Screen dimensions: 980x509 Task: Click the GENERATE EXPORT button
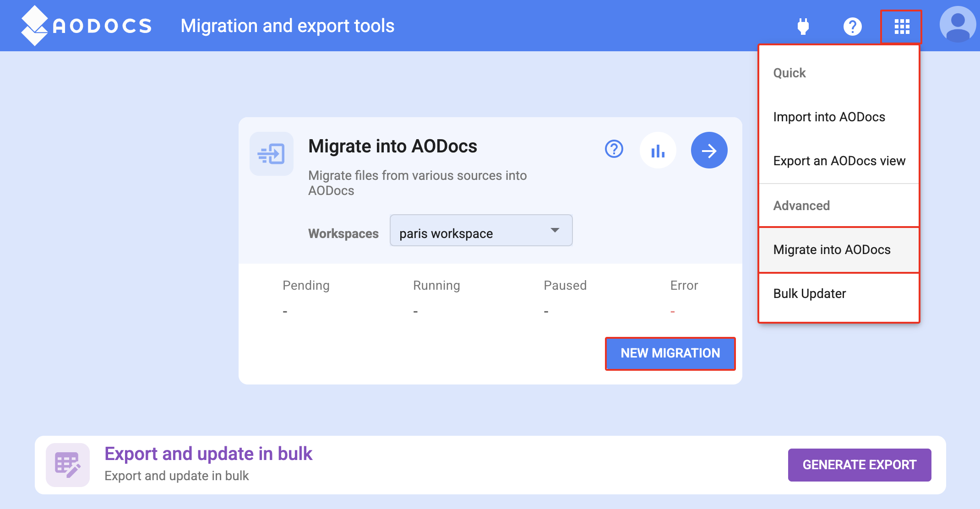pyautogui.click(x=860, y=465)
